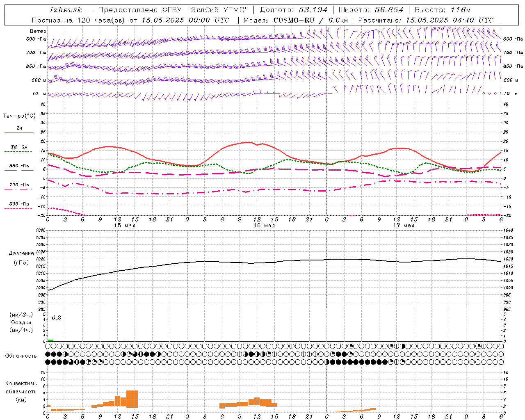Click the green precipitation bar at hour 0

[50, 340]
